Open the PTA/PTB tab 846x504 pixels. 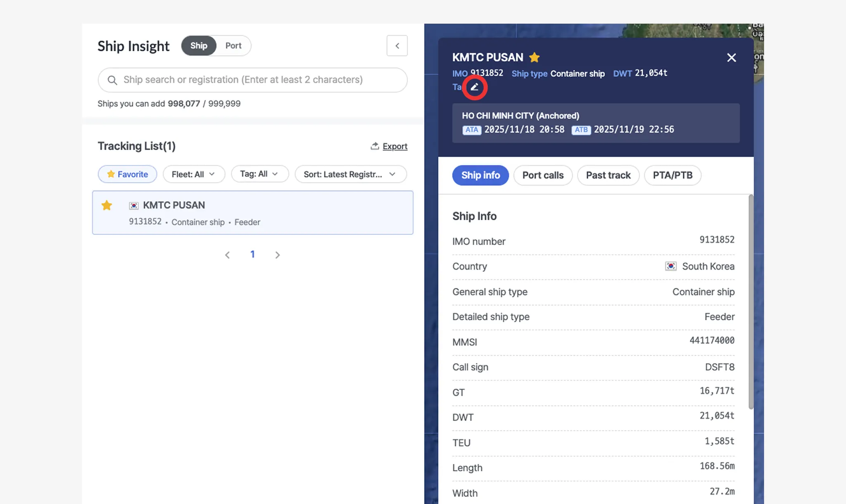coord(672,175)
